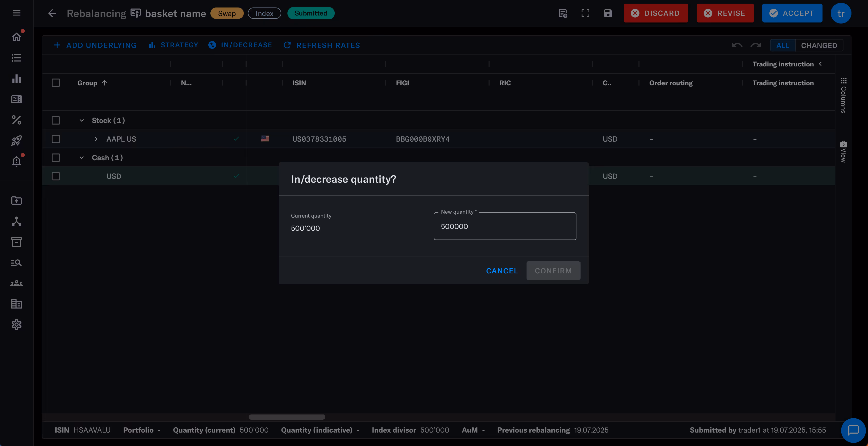Viewport: 868px width, 446px height.
Task: Toggle the header select-all checkbox
Action: tap(56, 83)
